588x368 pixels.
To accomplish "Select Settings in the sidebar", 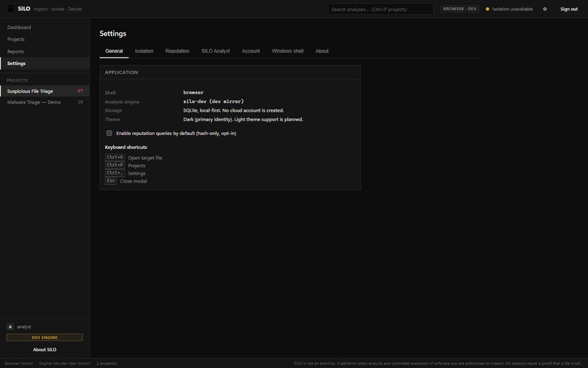I will coord(45,64).
